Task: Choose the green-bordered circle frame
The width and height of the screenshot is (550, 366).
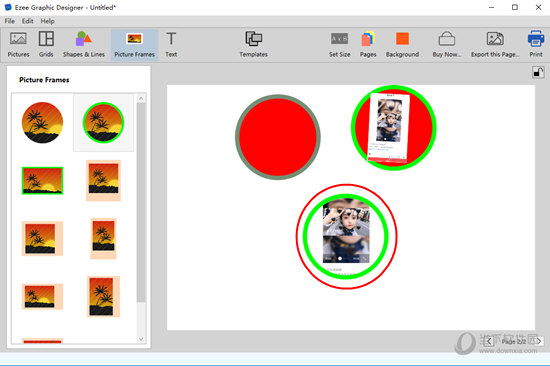Action: [103, 122]
